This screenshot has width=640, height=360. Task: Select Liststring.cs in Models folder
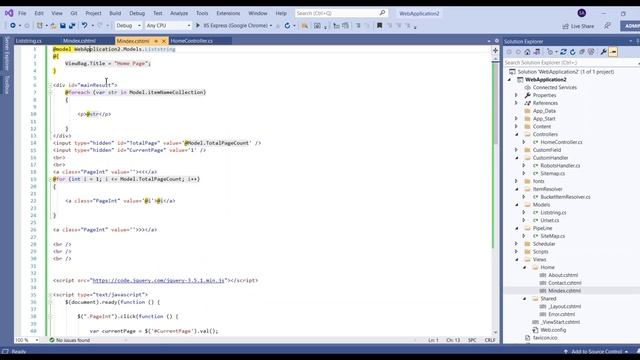[x=553, y=213]
